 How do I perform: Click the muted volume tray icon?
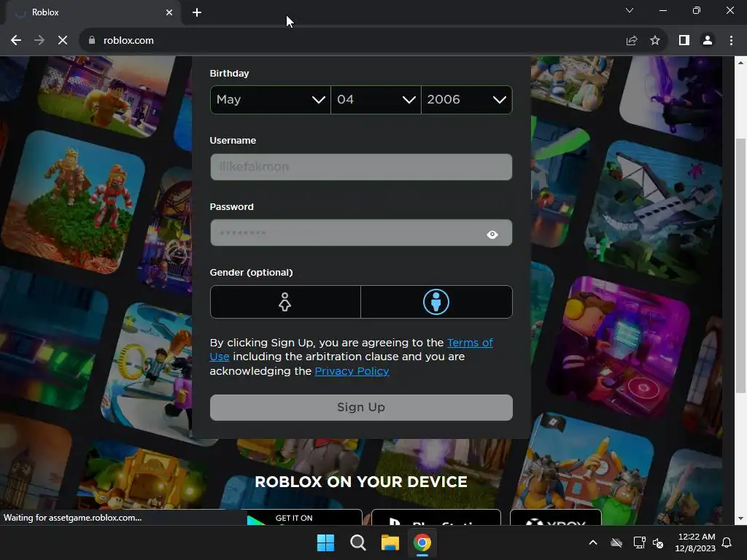[658, 542]
